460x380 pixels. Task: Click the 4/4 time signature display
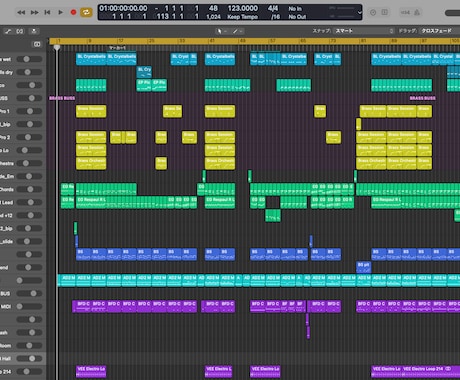tap(273, 8)
